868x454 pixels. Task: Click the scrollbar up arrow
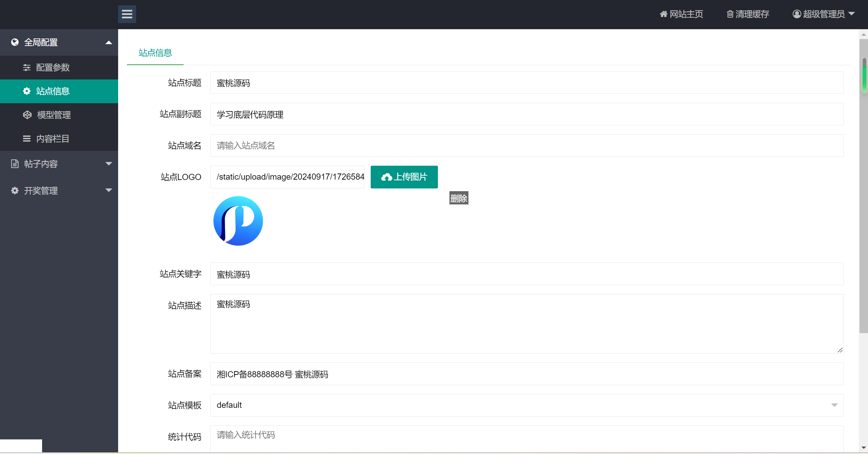864,34
